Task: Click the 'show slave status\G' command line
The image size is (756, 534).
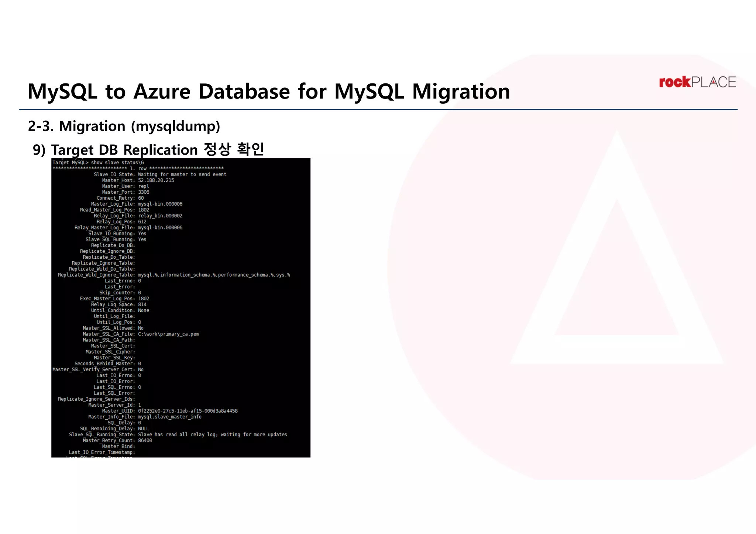Action: pyautogui.click(x=98, y=162)
